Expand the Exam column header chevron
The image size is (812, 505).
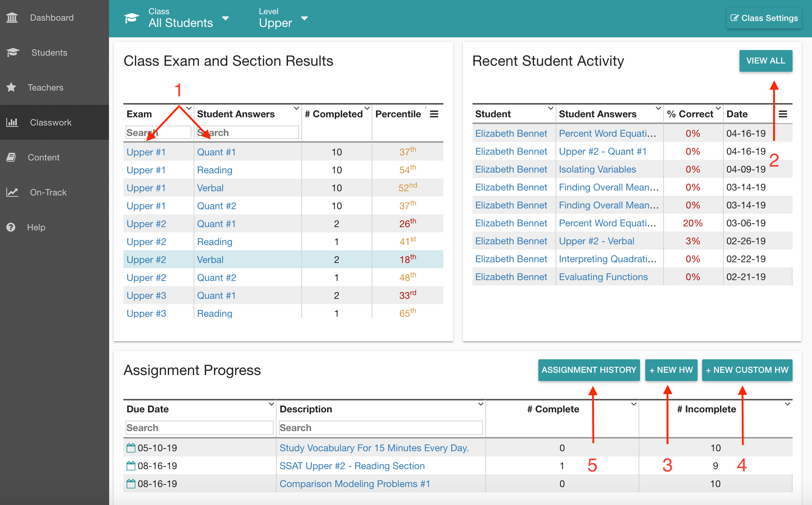(x=189, y=108)
